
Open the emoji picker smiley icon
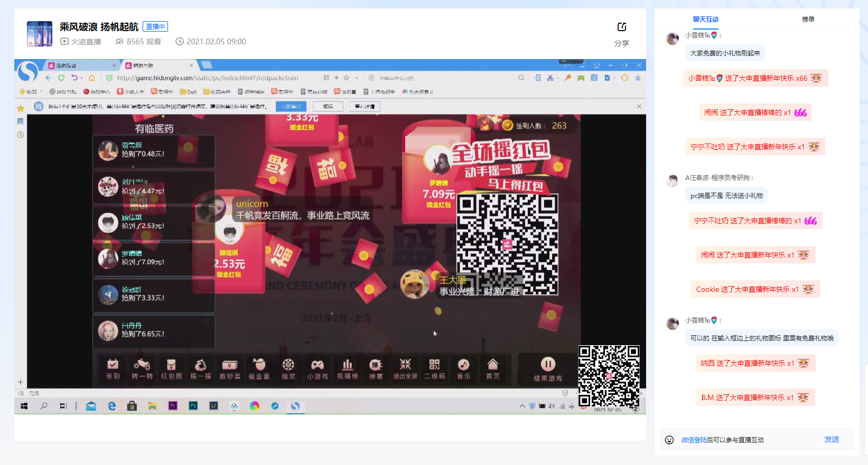click(x=669, y=440)
